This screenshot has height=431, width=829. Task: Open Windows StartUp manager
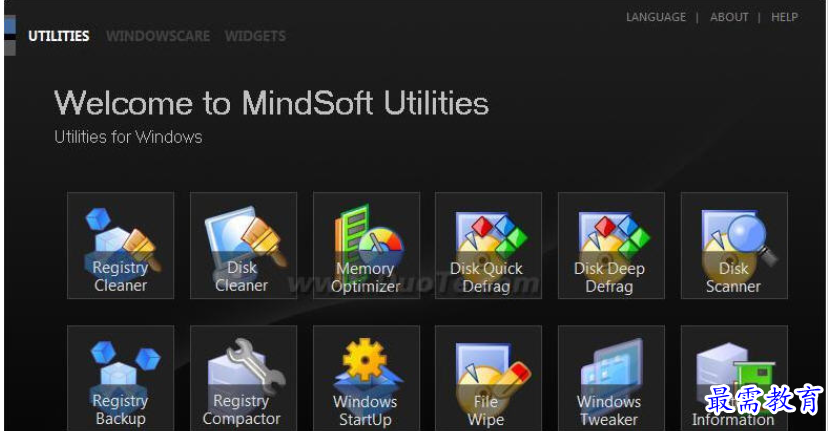pyautogui.click(x=366, y=378)
